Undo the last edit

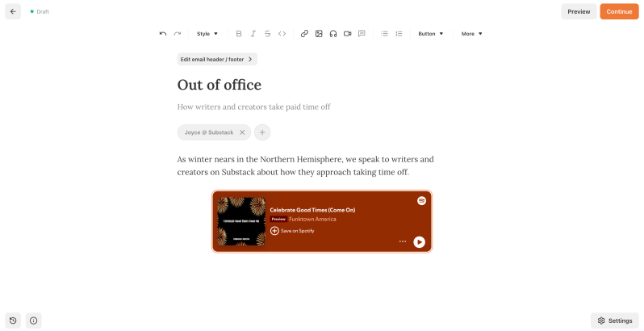163,34
